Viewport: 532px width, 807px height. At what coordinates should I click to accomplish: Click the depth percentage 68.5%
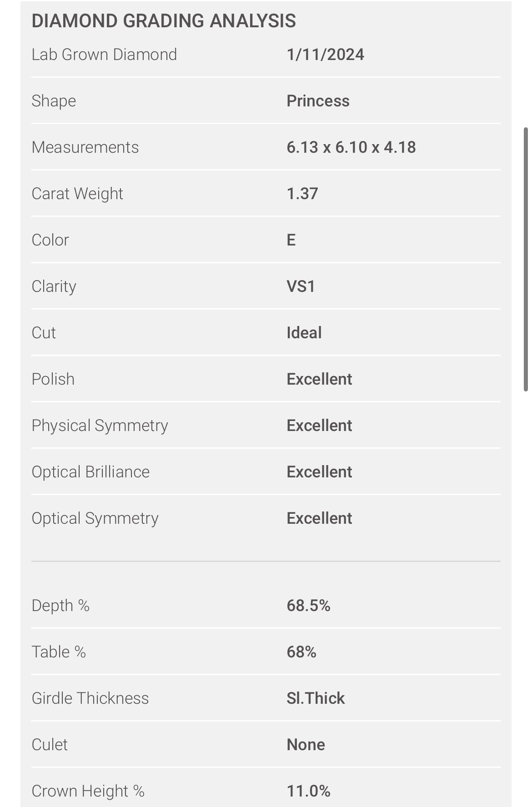308,606
